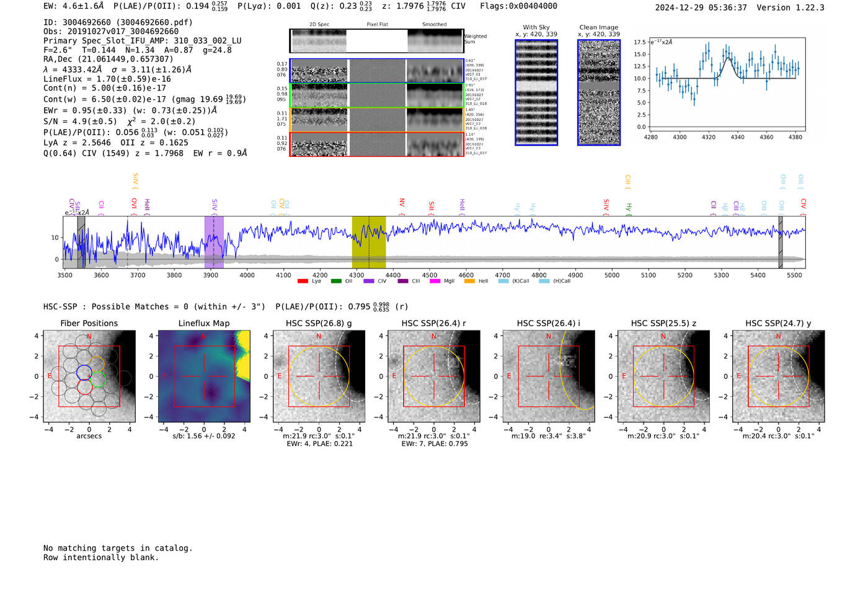This screenshot has height=591, width=868.
Task: Click the orange HeII legend swatch
Action: click(x=469, y=281)
